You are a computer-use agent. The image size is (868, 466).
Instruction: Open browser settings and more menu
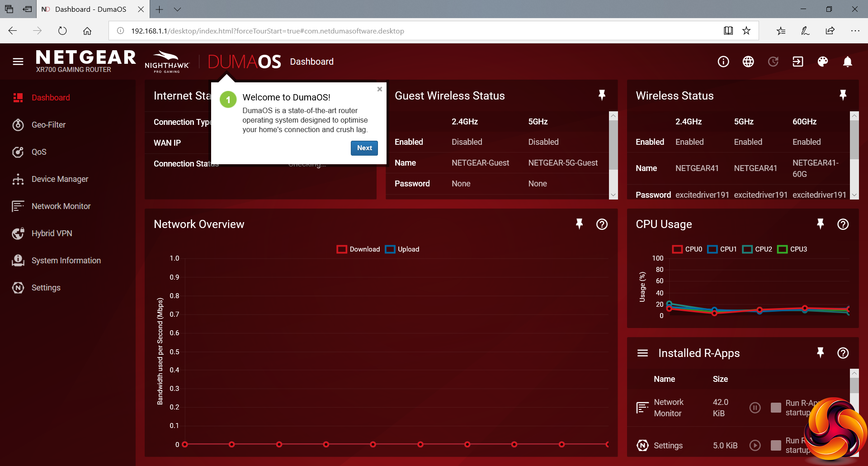(x=855, y=31)
